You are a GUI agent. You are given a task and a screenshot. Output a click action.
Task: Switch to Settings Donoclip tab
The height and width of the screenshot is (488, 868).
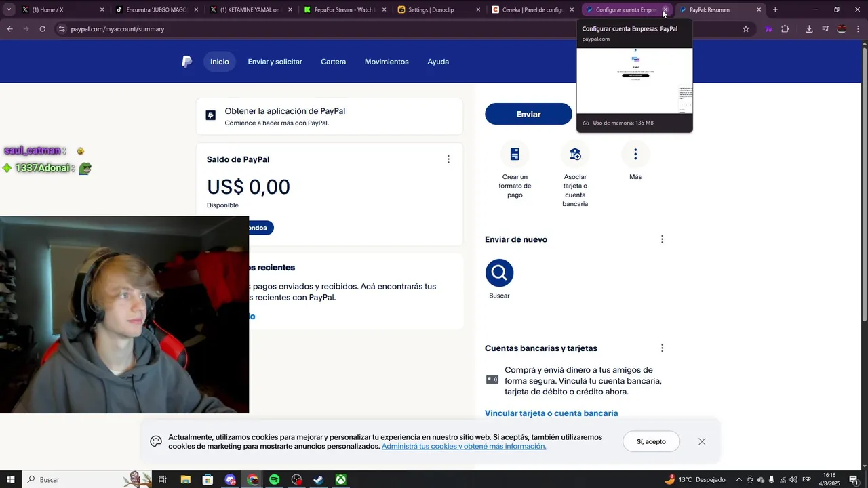tap(438, 9)
